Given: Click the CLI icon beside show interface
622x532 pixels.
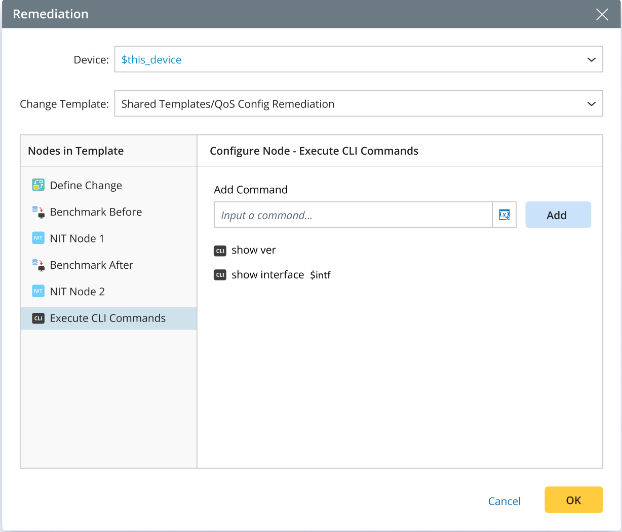Looking at the screenshot, I should point(220,275).
